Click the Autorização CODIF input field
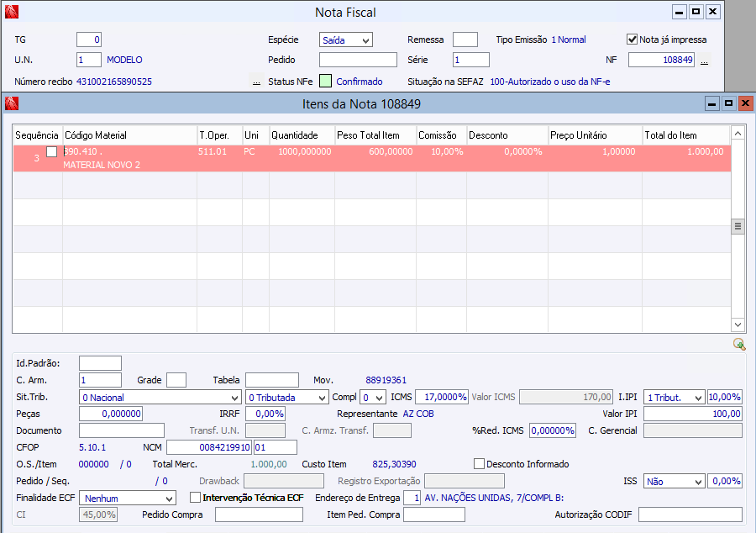756x533 pixels. pos(690,515)
